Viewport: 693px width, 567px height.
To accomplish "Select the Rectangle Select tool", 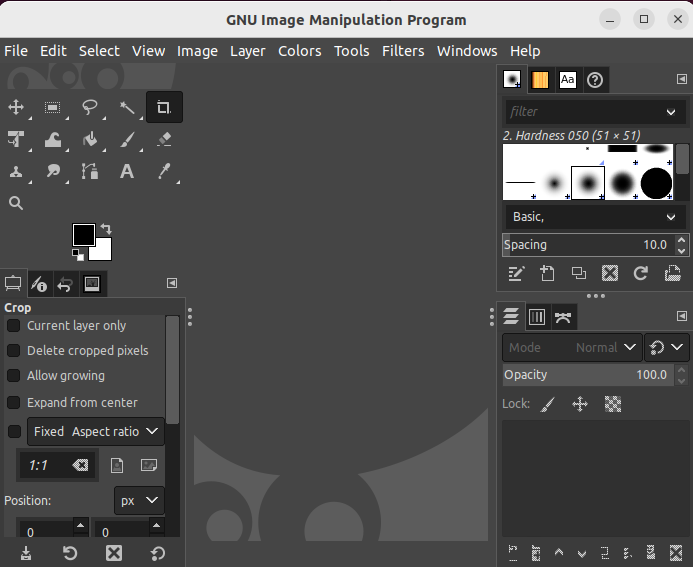I will [52, 107].
